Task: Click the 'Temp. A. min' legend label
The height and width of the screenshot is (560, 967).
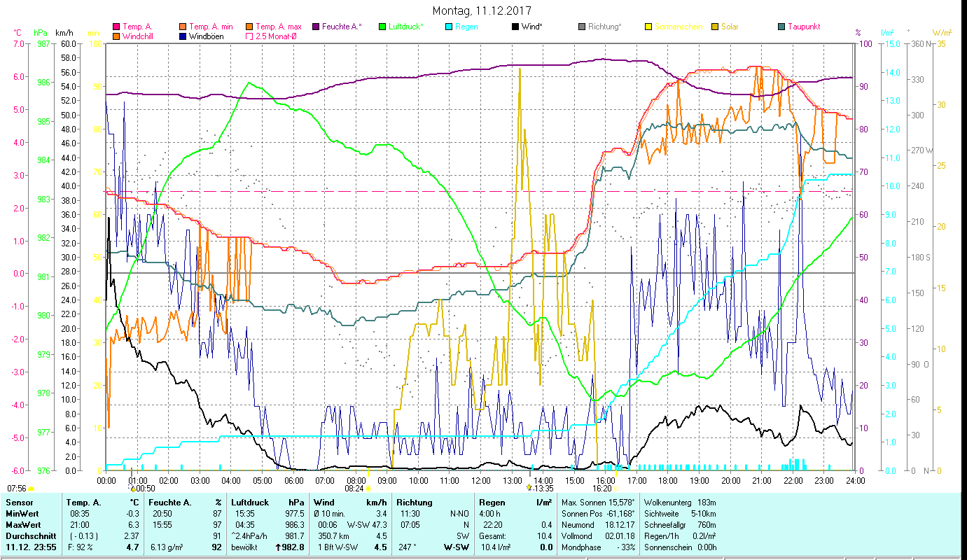Action: [x=211, y=27]
